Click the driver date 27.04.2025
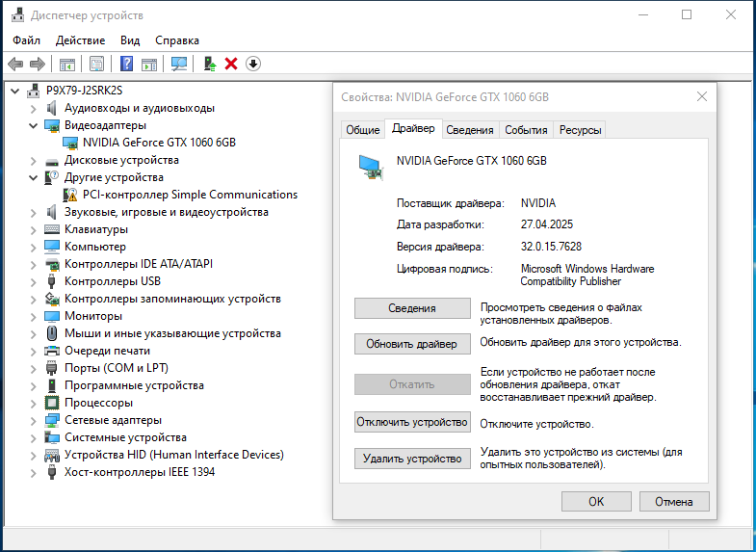The height and width of the screenshot is (552, 756). [547, 224]
